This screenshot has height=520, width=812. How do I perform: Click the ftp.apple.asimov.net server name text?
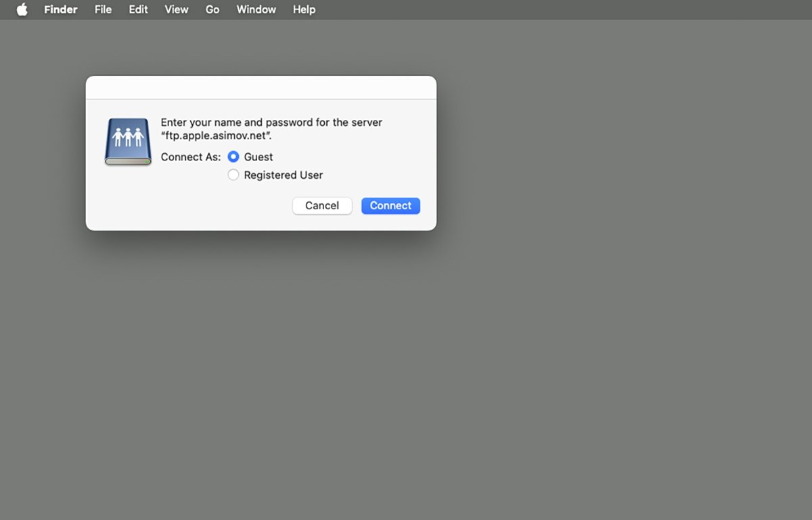click(215, 135)
